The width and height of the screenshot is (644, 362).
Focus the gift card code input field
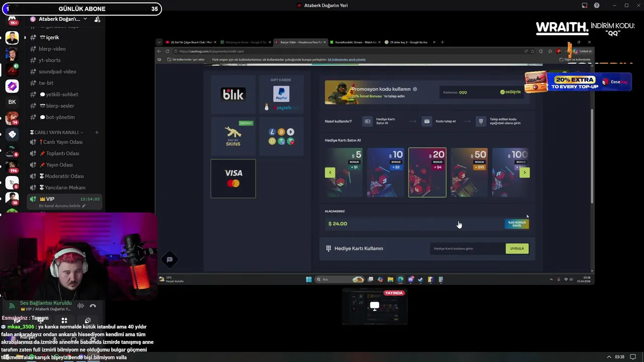pyautogui.click(x=468, y=248)
